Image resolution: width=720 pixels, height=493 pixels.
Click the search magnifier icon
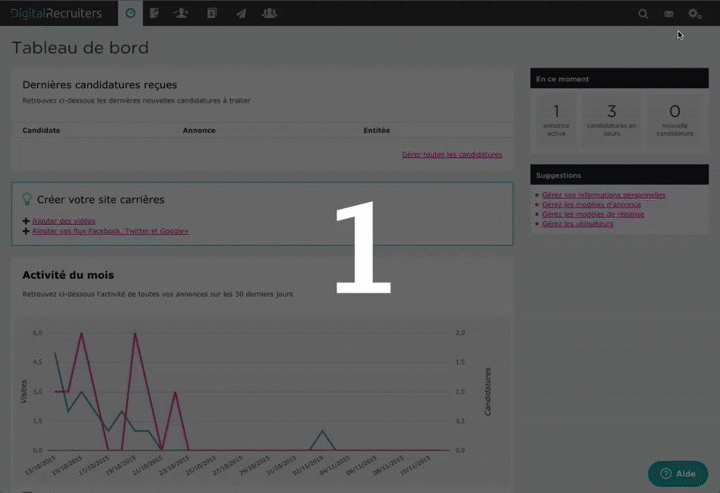(x=643, y=14)
